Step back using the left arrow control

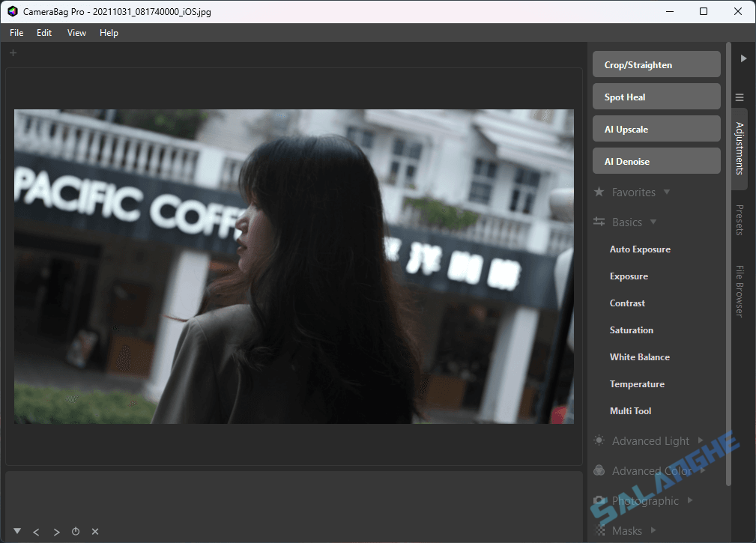(36, 532)
